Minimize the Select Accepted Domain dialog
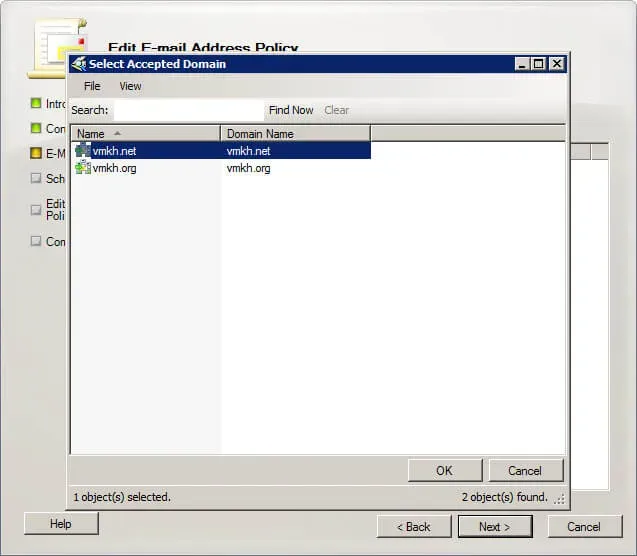 point(522,64)
